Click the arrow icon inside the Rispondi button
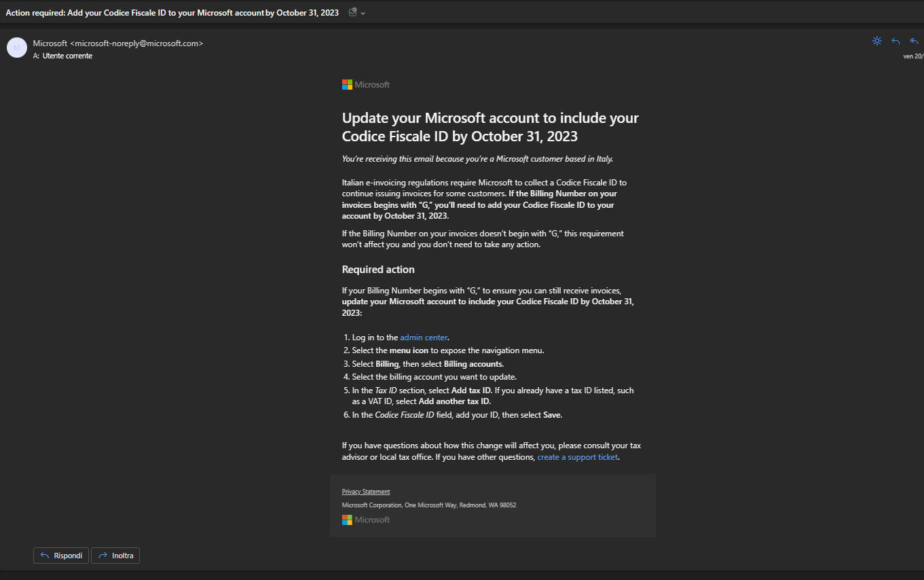This screenshot has width=924, height=580. tap(45, 556)
